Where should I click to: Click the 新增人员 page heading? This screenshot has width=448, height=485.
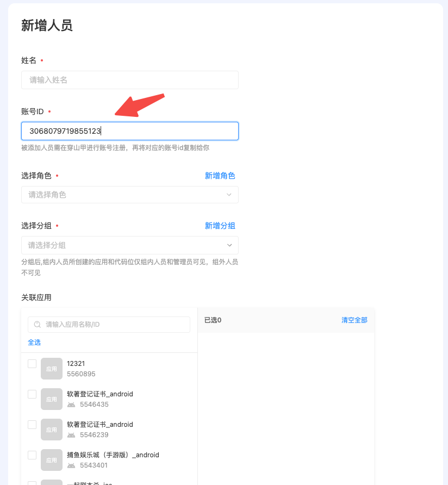pyautogui.click(x=47, y=26)
